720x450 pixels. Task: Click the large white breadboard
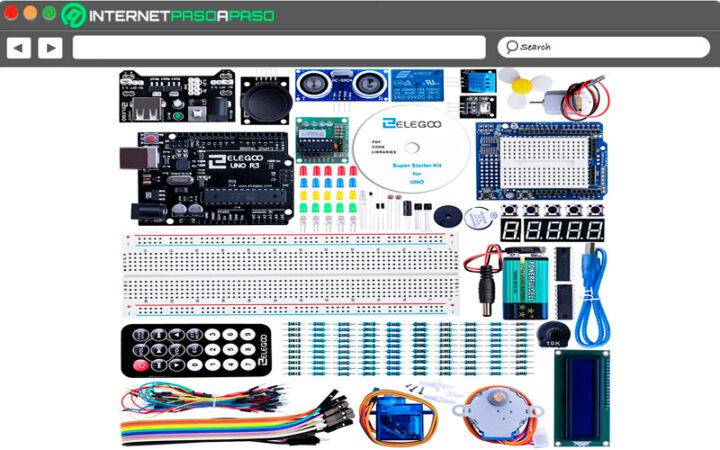pyautogui.click(x=290, y=275)
